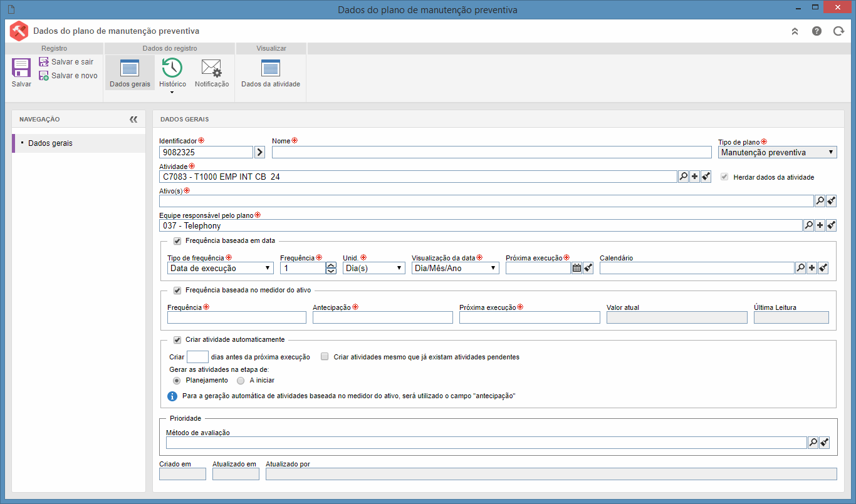Search evaluation methods with the Método de avaliação magnifier
The image size is (856, 504).
813,443
